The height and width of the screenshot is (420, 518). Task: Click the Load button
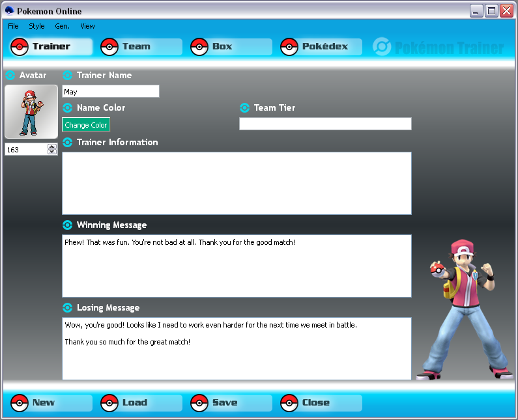point(141,403)
